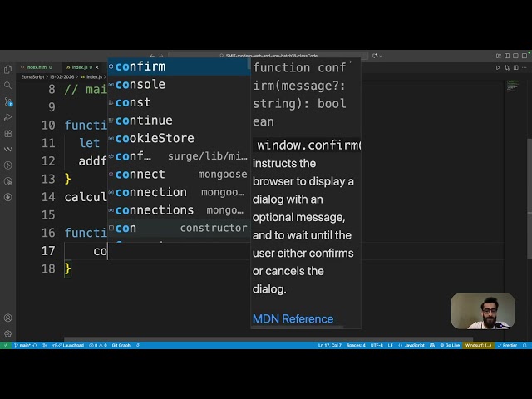Open the Manage gear in activity bar
The image size is (532, 399).
(7, 334)
